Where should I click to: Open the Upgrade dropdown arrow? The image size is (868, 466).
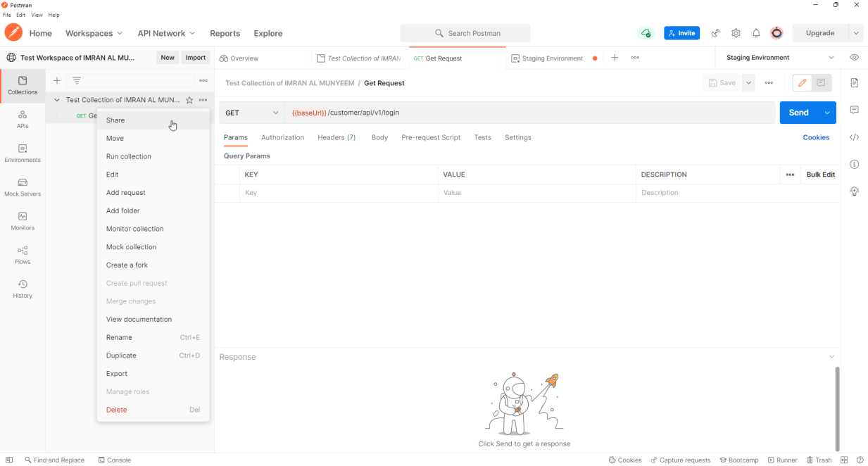[856, 33]
